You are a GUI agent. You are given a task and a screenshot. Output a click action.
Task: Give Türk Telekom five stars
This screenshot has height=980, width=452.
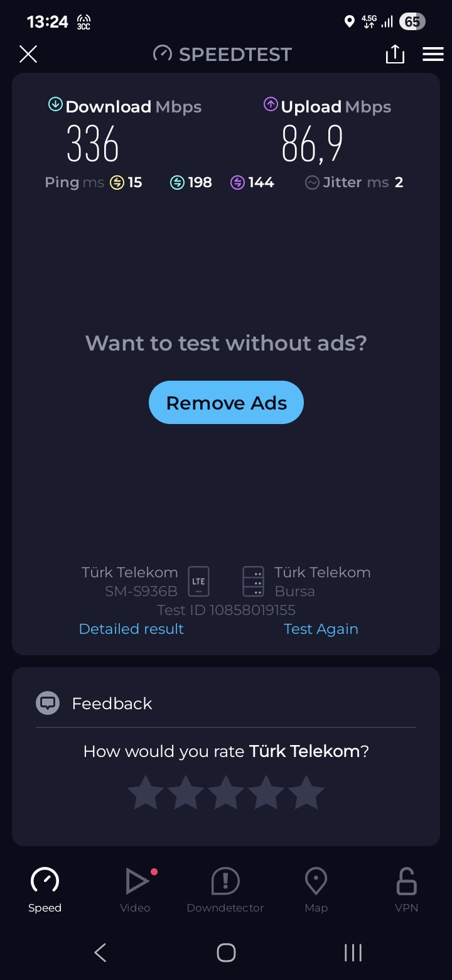point(306,792)
